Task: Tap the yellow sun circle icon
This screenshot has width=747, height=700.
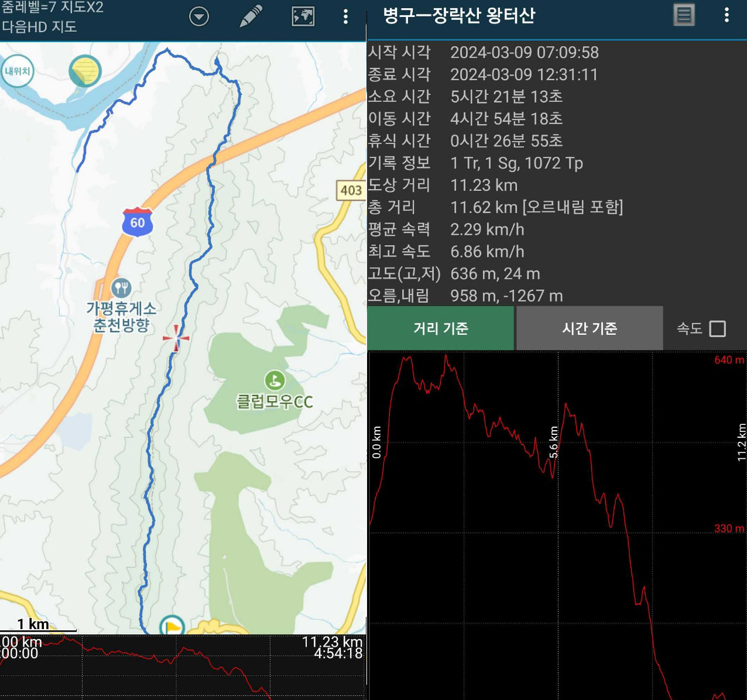Action: [85, 72]
